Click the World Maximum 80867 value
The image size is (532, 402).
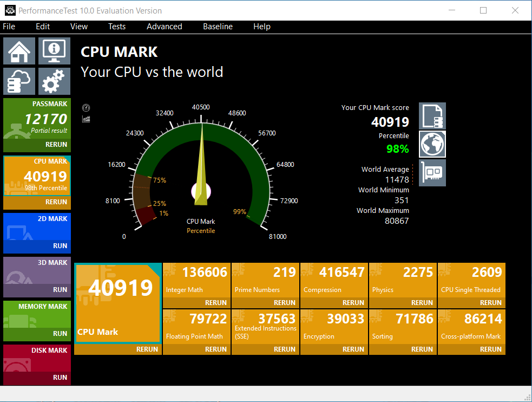point(397,221)
